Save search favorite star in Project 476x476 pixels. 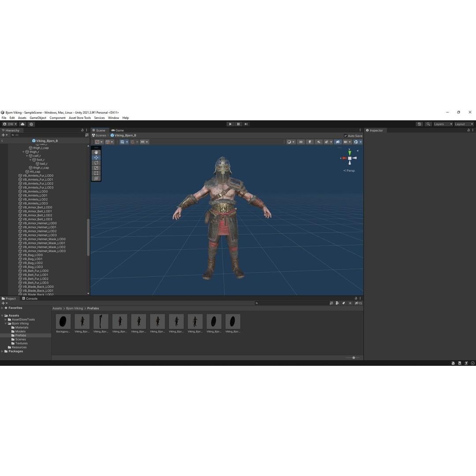click(350, 303)
